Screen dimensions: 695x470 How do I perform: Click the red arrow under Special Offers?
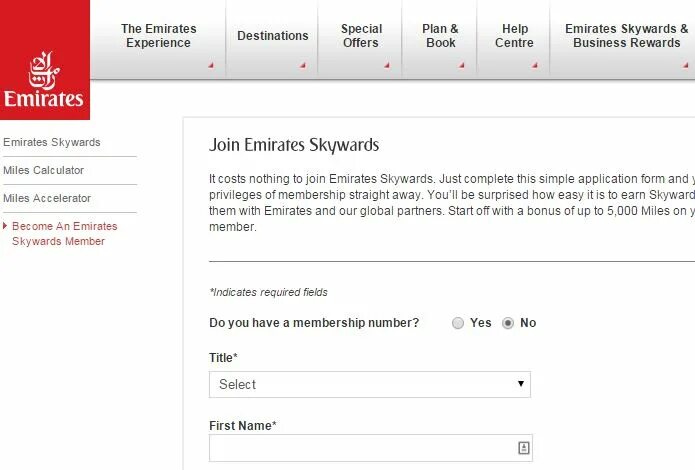[x=387, y=66]
